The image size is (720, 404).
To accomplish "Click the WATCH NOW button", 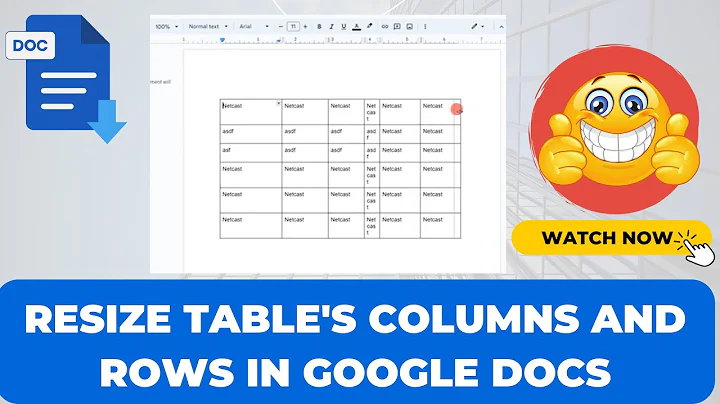I will 611,238.
